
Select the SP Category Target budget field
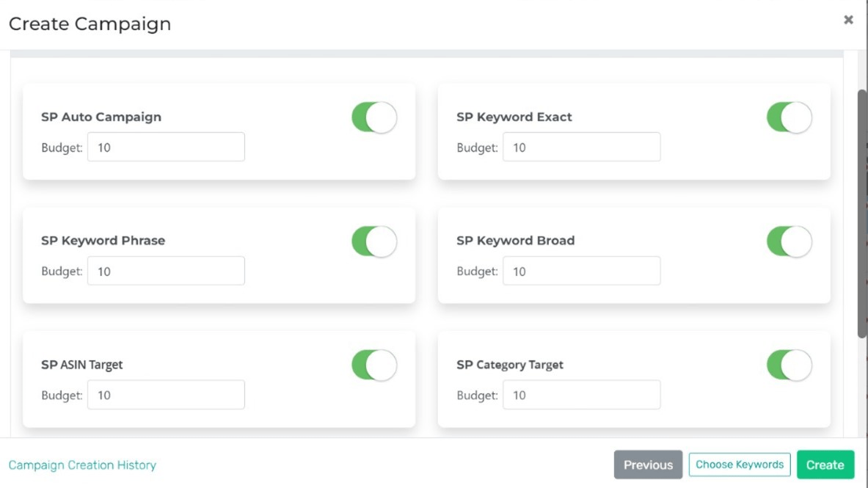click(581, 394)
